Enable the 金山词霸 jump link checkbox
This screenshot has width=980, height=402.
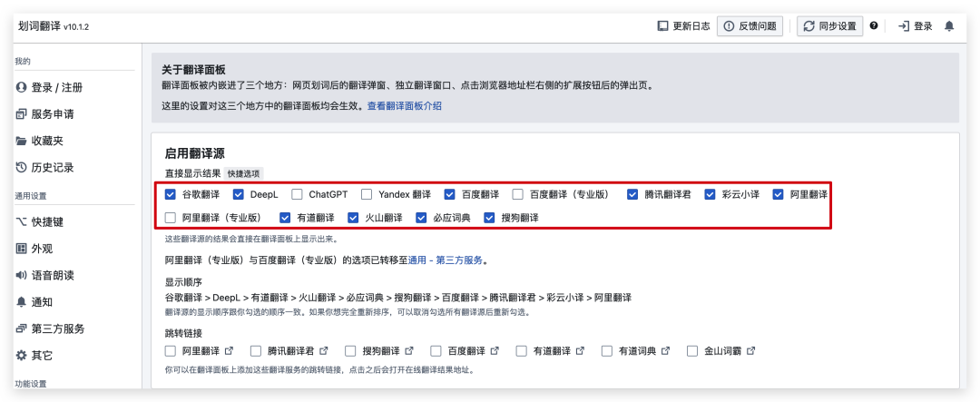[x=691, y=351]
